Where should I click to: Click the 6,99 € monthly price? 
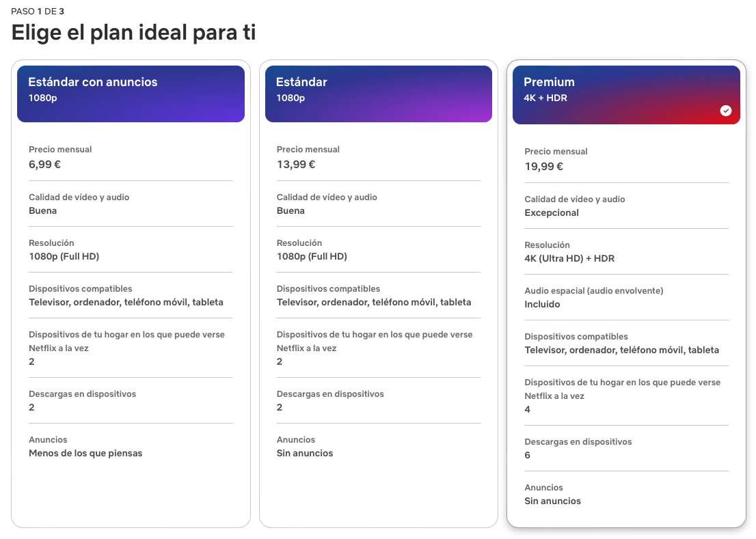click(x=45, y=164)
